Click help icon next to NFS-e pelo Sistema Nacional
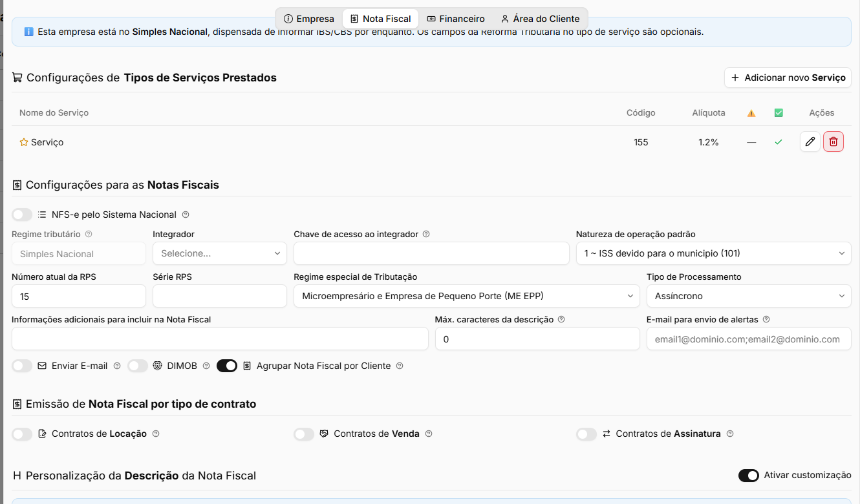 coord(186,215)
